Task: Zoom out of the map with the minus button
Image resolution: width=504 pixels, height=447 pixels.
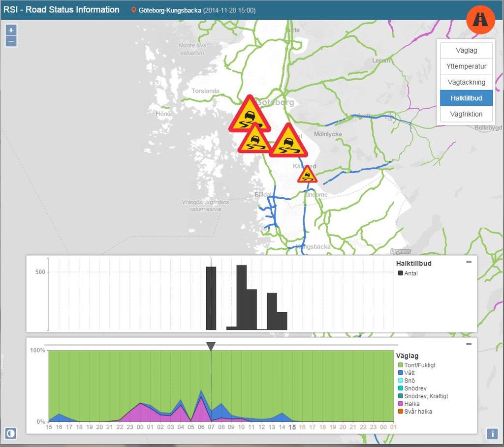Action: tap(11, 41)
